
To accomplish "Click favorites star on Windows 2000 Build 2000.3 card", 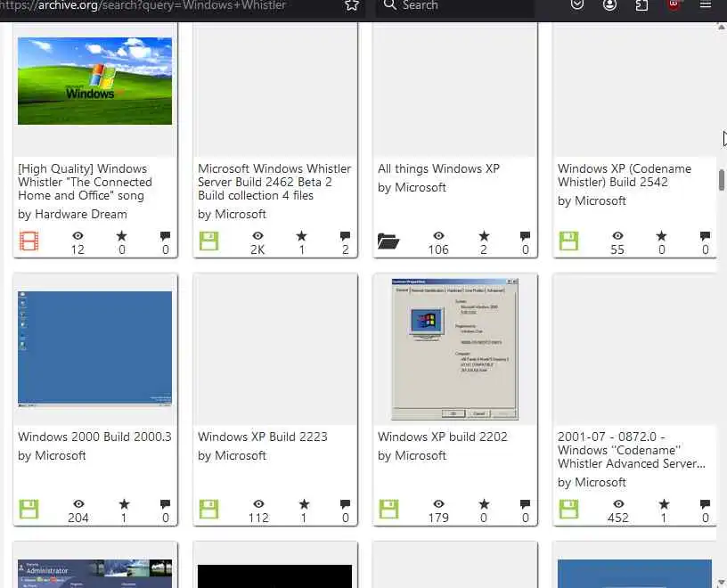I will coord(124,504).
